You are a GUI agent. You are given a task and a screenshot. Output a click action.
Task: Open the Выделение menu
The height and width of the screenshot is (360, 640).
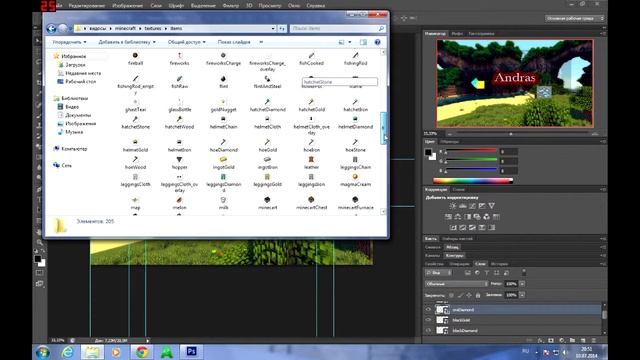pyautogui.click(x=203, y=6)
